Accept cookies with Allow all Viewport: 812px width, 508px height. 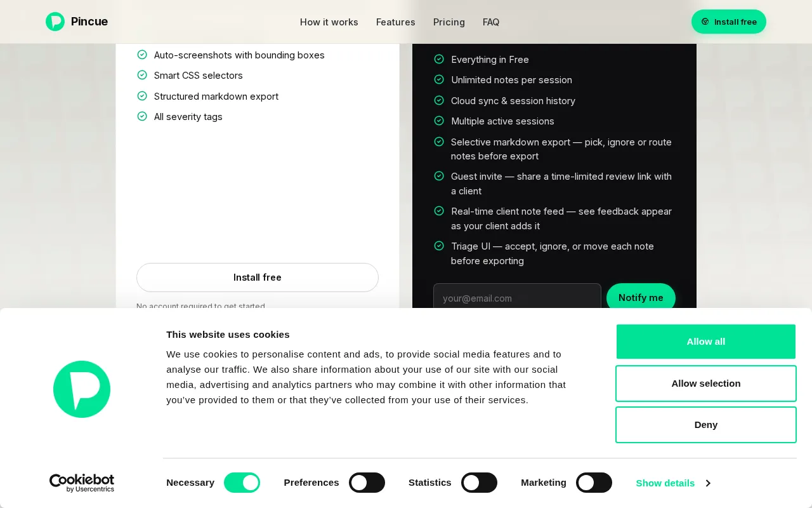pos(706,342)
